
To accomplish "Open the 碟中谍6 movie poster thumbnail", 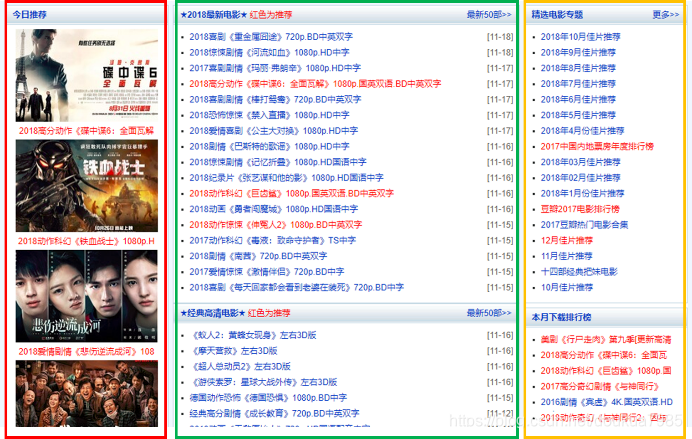I will 86,75.
